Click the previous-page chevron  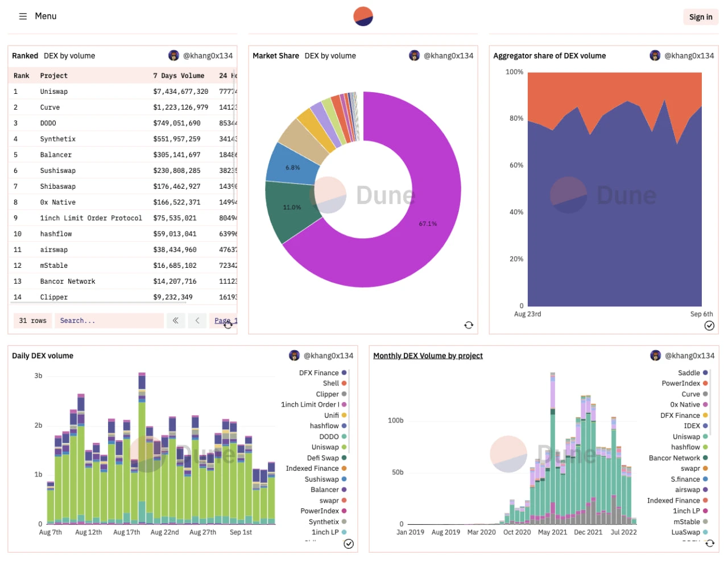[197, 320]
